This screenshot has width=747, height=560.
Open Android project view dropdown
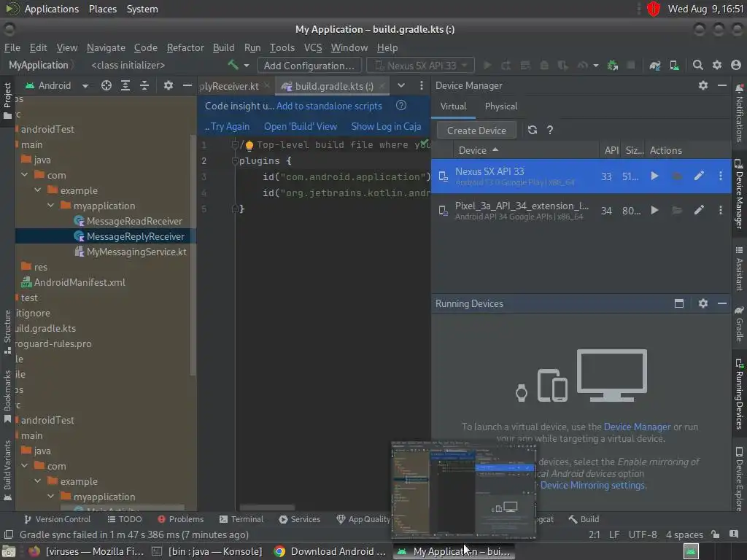pos(57,86)
